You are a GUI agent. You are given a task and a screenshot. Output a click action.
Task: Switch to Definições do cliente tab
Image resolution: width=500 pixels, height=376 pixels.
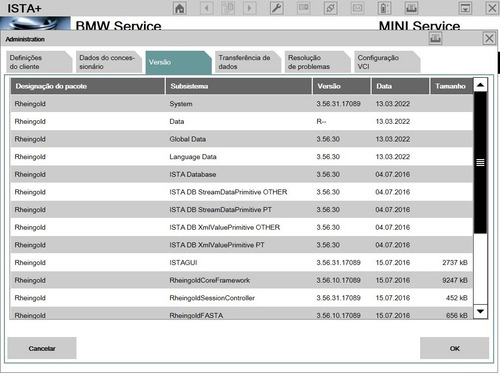coord(39,62)
